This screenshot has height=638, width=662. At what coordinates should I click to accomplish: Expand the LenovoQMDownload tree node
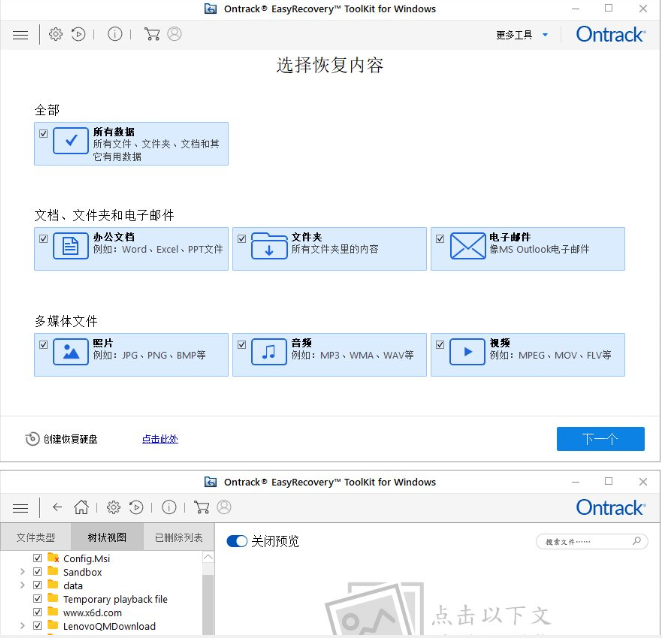22,626
